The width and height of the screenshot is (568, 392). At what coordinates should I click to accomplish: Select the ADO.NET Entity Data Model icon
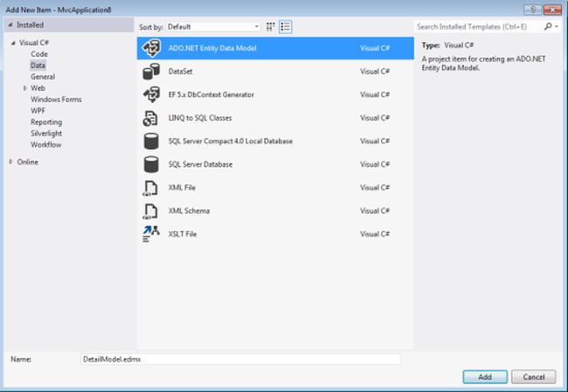coord(151,48)
